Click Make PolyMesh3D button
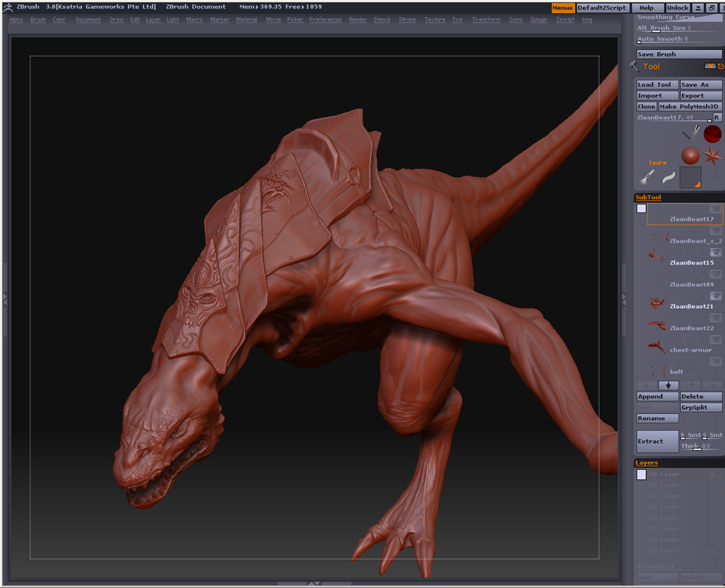725x588 pixels. tap(690, 107)
